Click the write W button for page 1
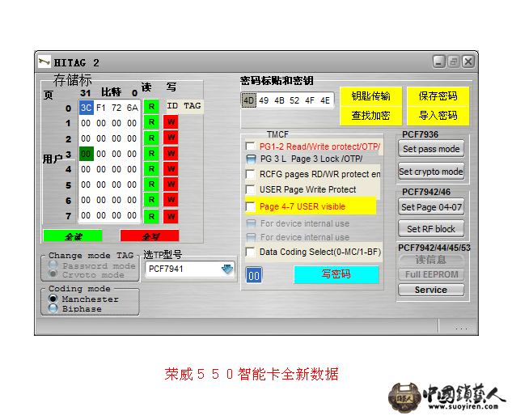This screenshot has width=512, height=420. [171, 122]
